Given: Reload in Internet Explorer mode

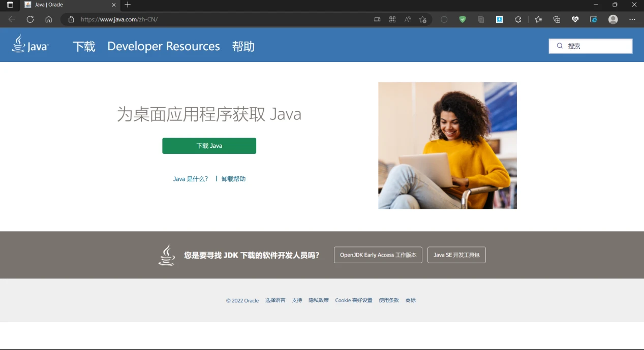Looking at the screenshot, I should click(x=594, y=19).
